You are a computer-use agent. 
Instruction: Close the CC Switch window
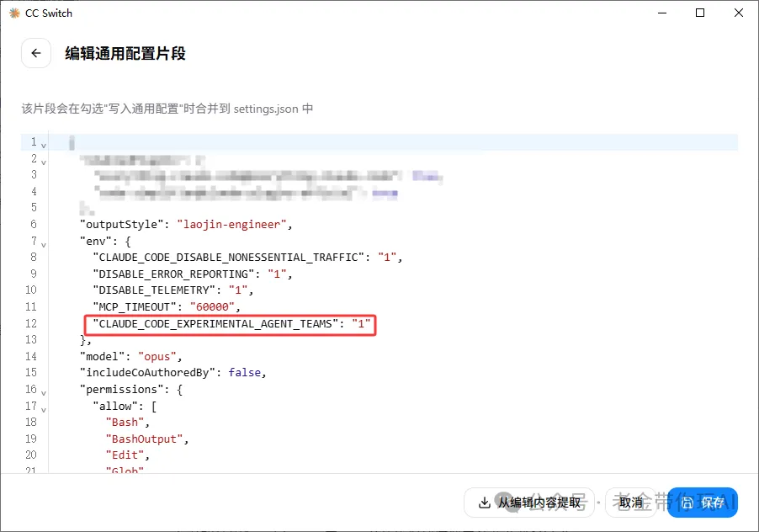point(739,13)
